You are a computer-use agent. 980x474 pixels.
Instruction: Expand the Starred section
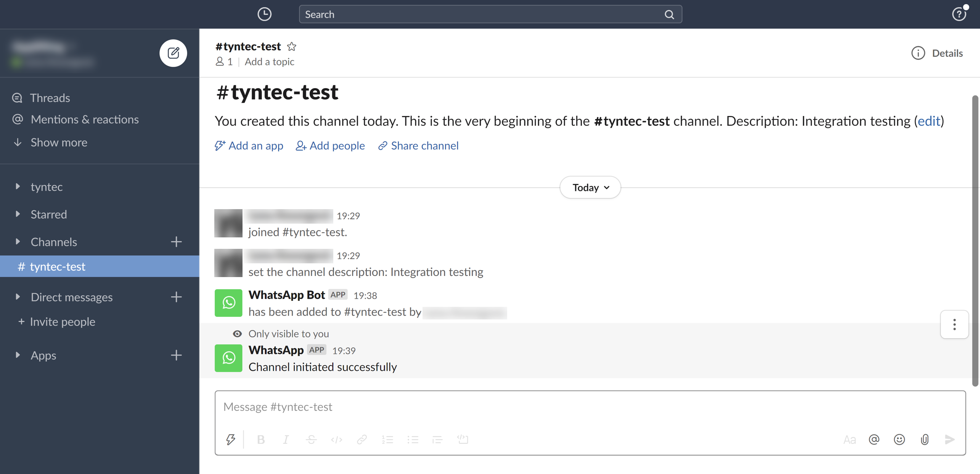[x=18, y=214]
